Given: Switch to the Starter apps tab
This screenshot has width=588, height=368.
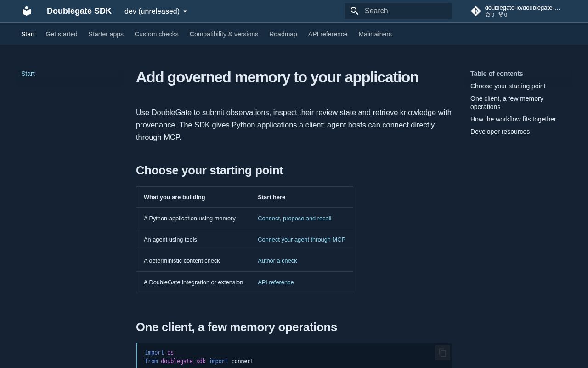Looking at the screenshot, I should pos(106,34).
